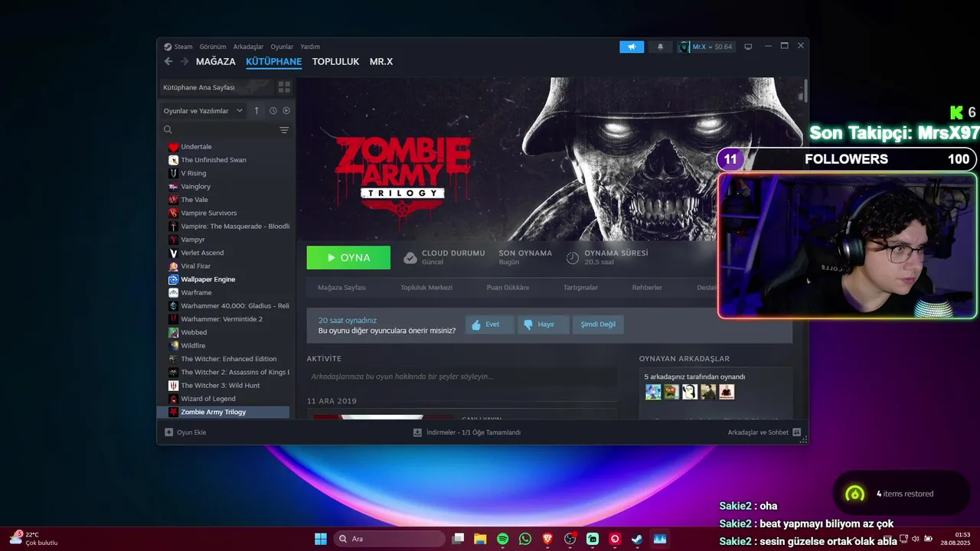
Task: Open Steam notifications bell
Action: click(661, 47)
